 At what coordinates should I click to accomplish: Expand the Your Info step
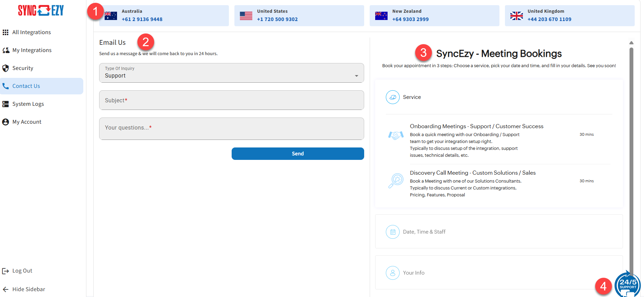[499, 273]
